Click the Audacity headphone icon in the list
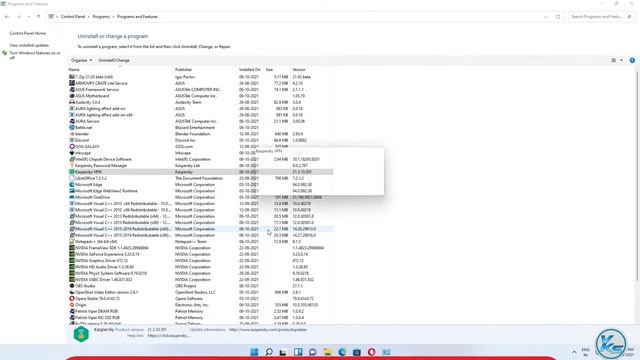 pyautogui.click(x=72, y=102)
